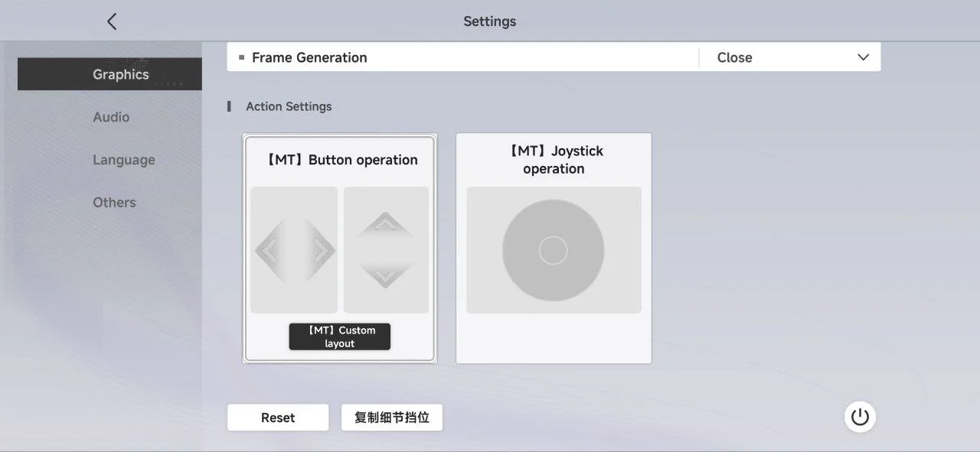Click the Action Settings heading text
980x452 pixels.
click(x=289, y=106)
